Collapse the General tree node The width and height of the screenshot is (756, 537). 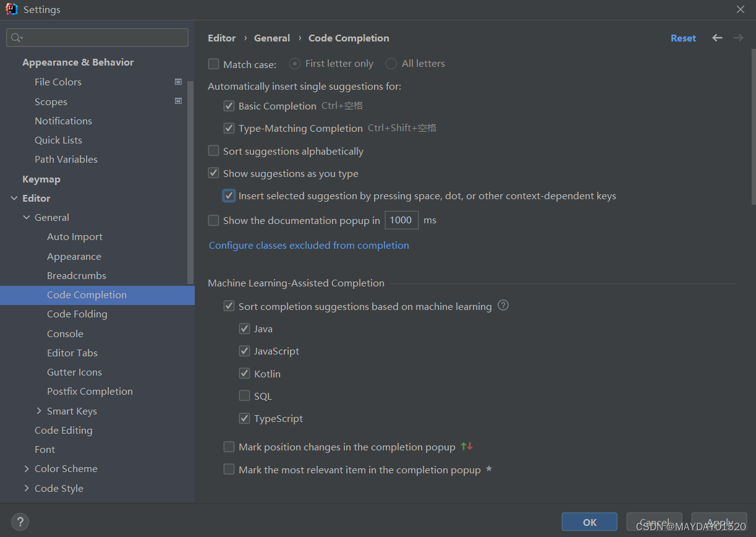point(27,217)
